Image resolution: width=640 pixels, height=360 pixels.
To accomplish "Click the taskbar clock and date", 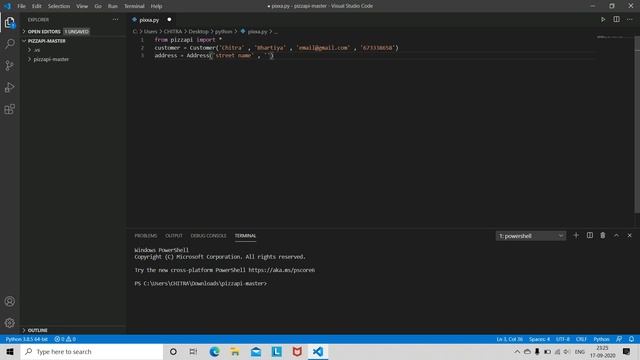I will coord(602,351).
